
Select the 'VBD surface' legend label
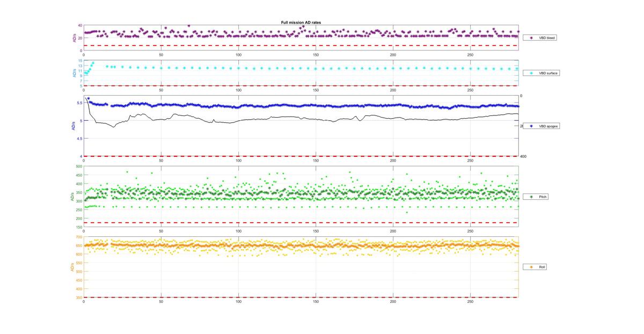tap(548, 72)
